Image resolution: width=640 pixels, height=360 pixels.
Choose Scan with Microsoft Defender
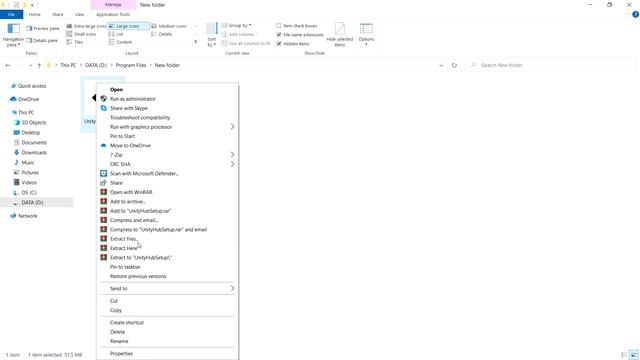click(x=167, y=173)
